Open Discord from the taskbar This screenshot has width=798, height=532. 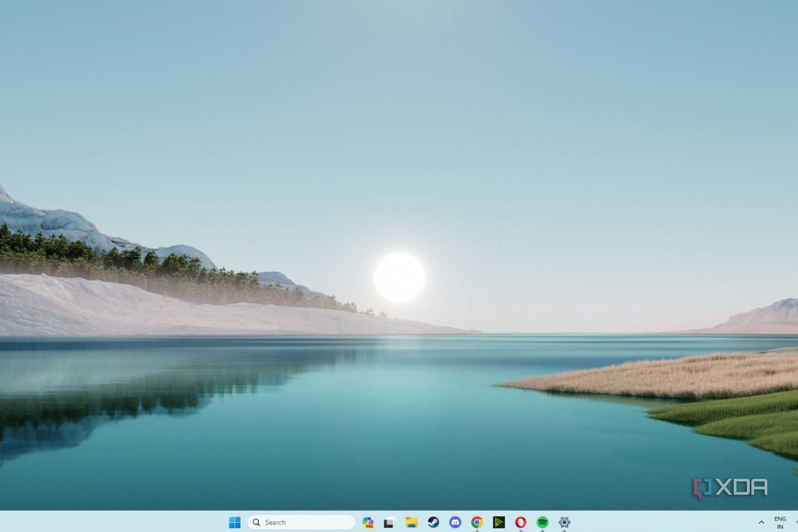click(x=455, y=522)
